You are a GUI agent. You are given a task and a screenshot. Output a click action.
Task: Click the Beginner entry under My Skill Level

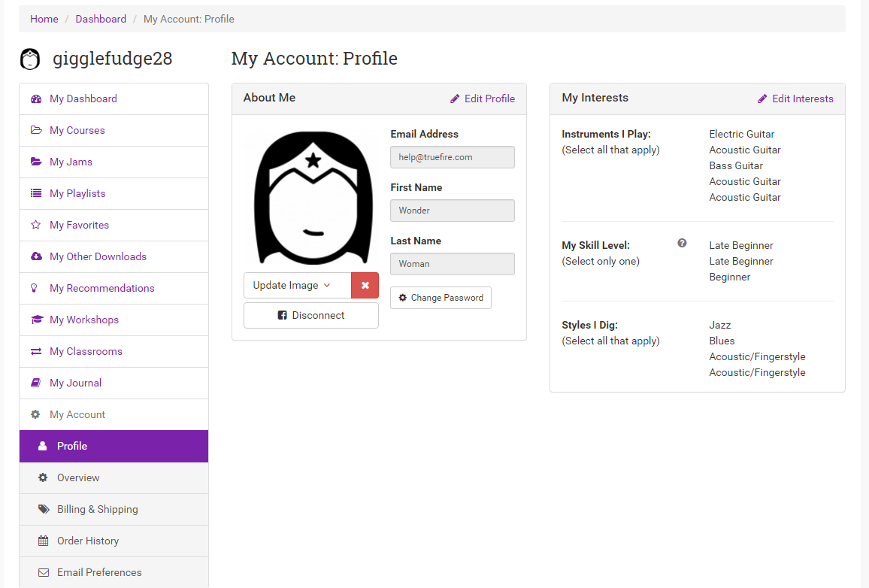point(729,277)
